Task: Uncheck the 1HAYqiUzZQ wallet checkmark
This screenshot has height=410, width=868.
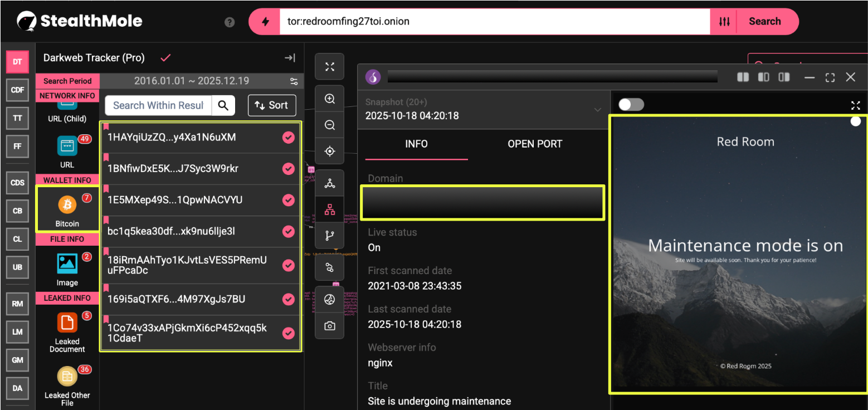Action: pos(288,138)
